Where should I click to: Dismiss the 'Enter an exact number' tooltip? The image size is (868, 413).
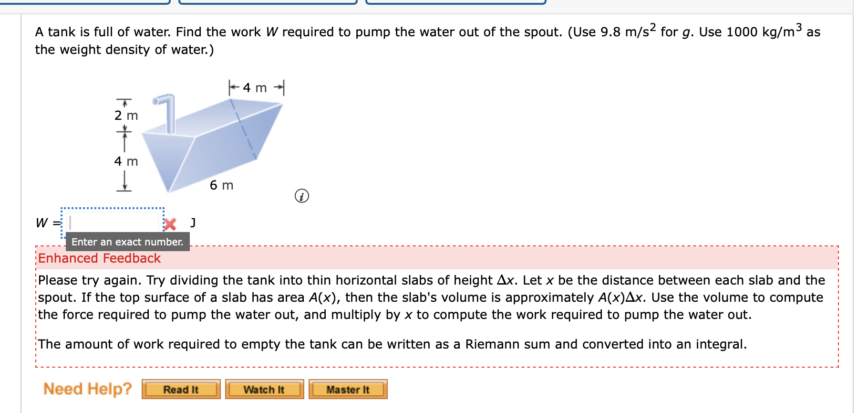click(x=128, y=242)
